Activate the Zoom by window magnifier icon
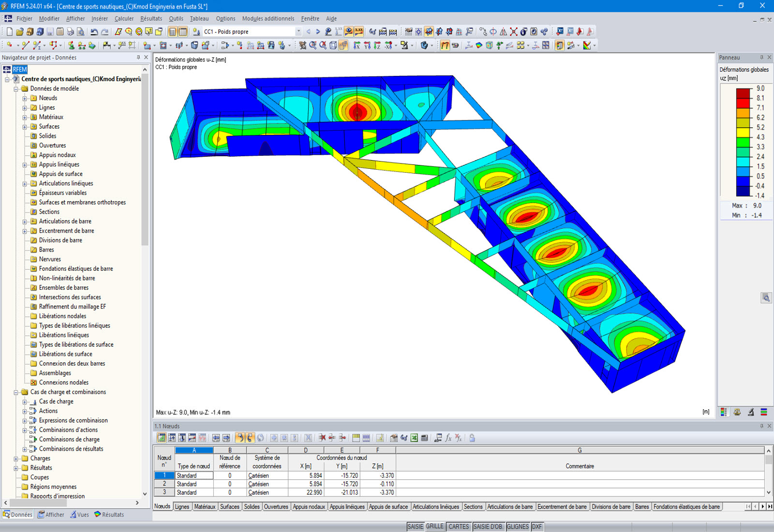This screenshot has height=532, width=774. [313, 46]
